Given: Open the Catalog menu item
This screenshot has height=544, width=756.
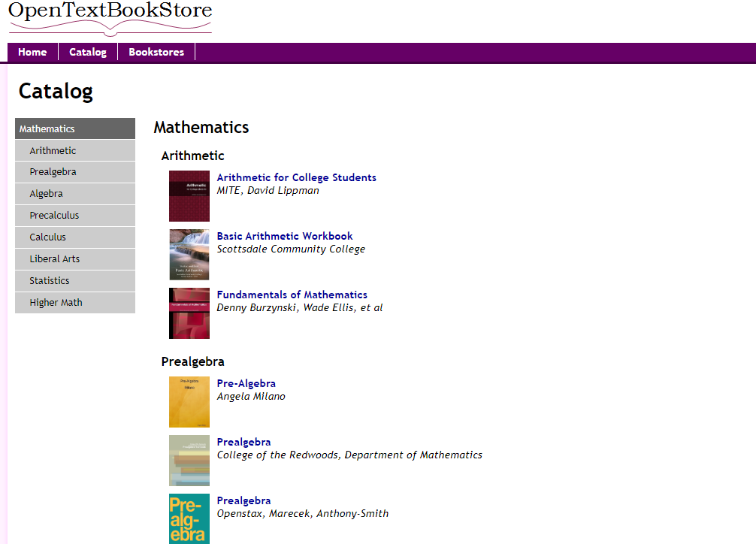Looking at the screenshot, I should pyautogui.click(x=88, y=52).
